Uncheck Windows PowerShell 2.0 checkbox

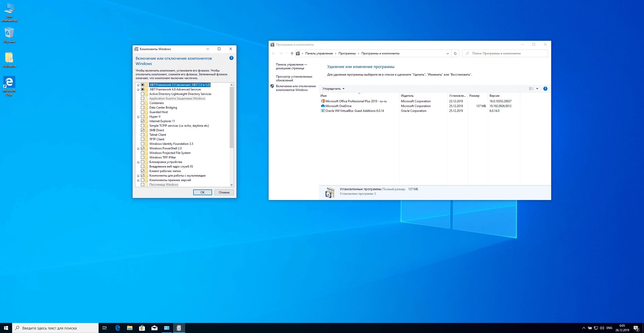(143, 148)
